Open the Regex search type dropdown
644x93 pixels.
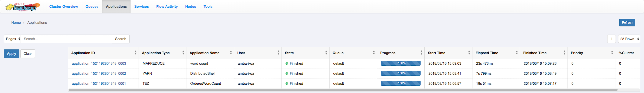point(13,39)
